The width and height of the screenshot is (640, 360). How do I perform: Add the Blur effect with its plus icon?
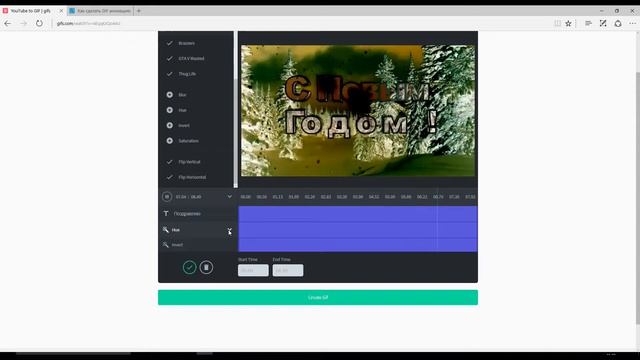[x=170, y=95]
